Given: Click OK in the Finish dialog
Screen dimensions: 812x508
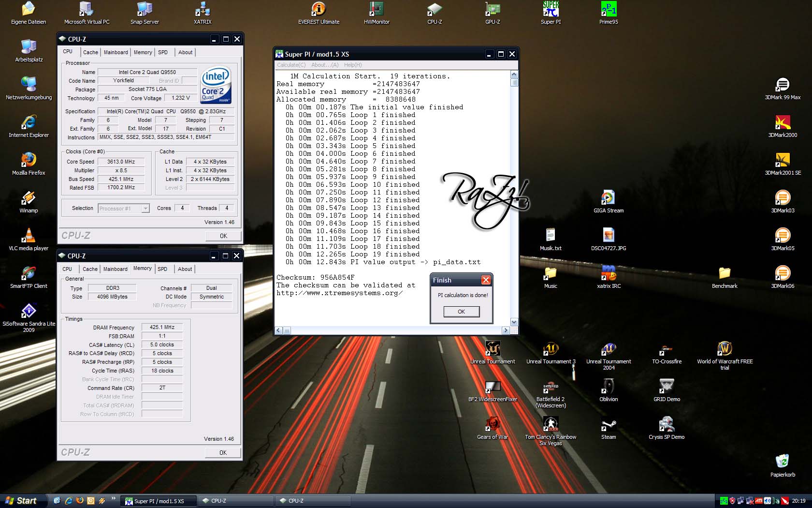Looking at the screenshot, I should pyautogui.click(x=462, y=312).
